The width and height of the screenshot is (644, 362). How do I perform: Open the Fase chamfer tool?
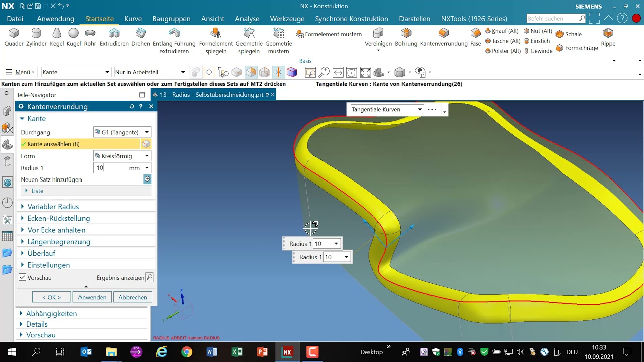pyautogui.click(x=476, y=37)
